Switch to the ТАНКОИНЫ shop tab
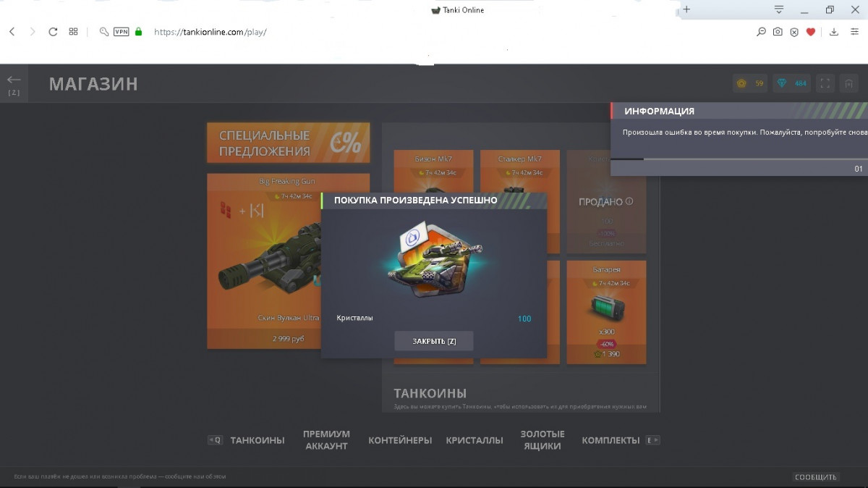The image size is (868, 488). coord(258,440)
